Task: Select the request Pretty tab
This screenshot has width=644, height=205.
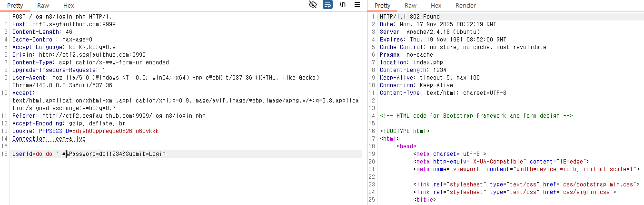Action: click(x=15, y=6)
